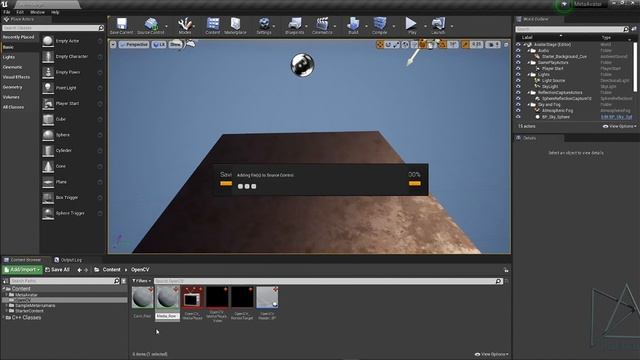Click the Save Current toolbar icon
The height and width of the screenshot is (360, 640).
[121, 26]
